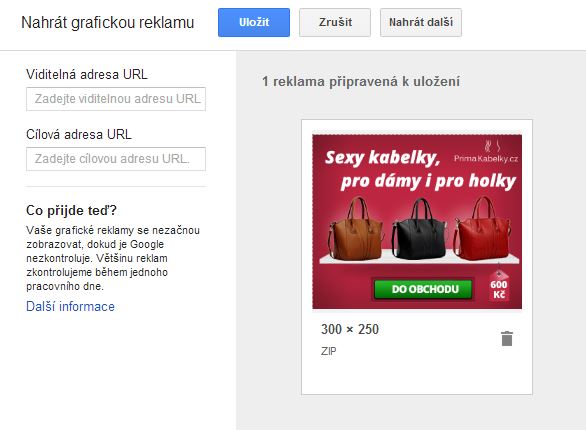Delete the ad with the trash icon
This screenshot has width=586, height=430.
[x=507, y=338]
